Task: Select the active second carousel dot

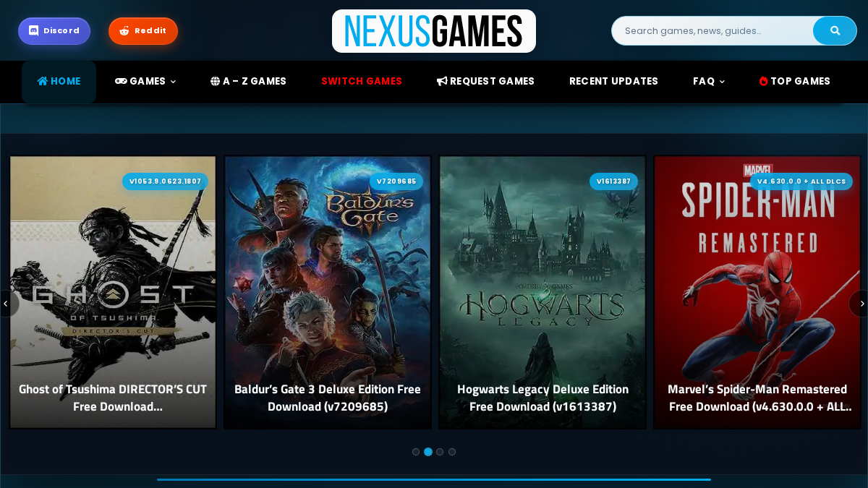Action: pos(428,452)
